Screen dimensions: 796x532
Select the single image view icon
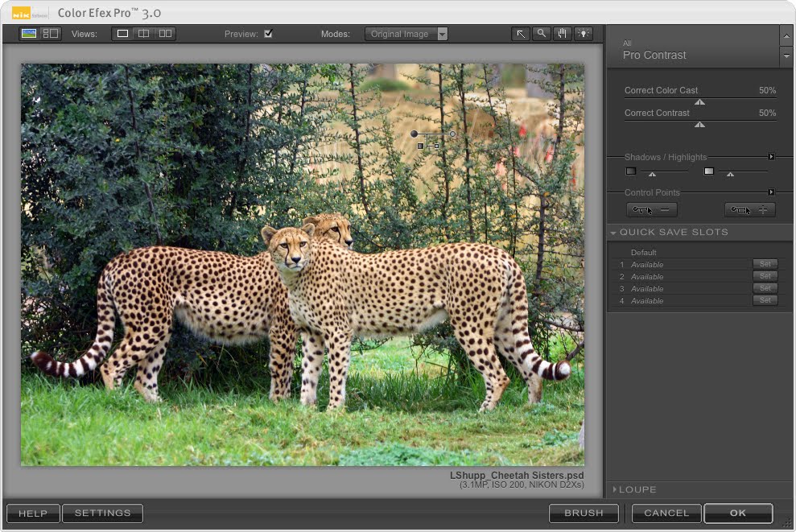pos(122,34)
